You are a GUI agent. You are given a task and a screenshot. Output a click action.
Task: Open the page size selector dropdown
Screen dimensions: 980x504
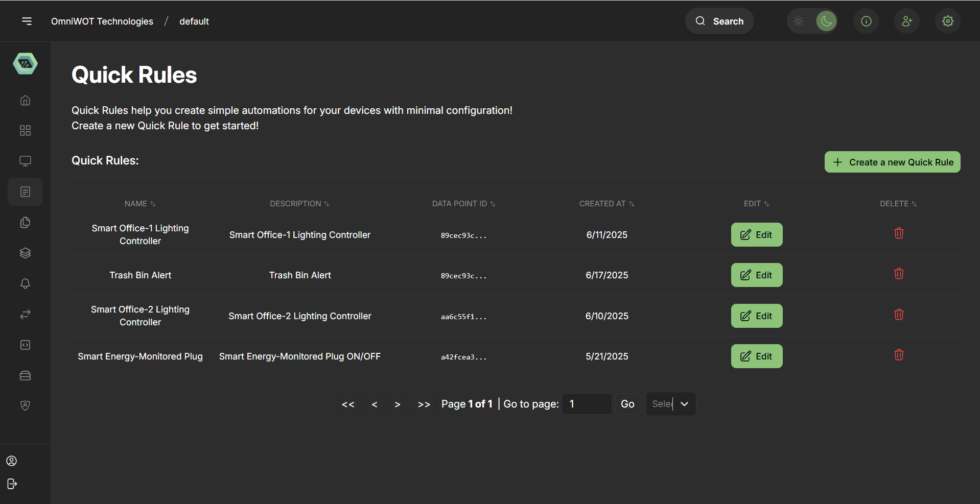[x=670, y=403]
